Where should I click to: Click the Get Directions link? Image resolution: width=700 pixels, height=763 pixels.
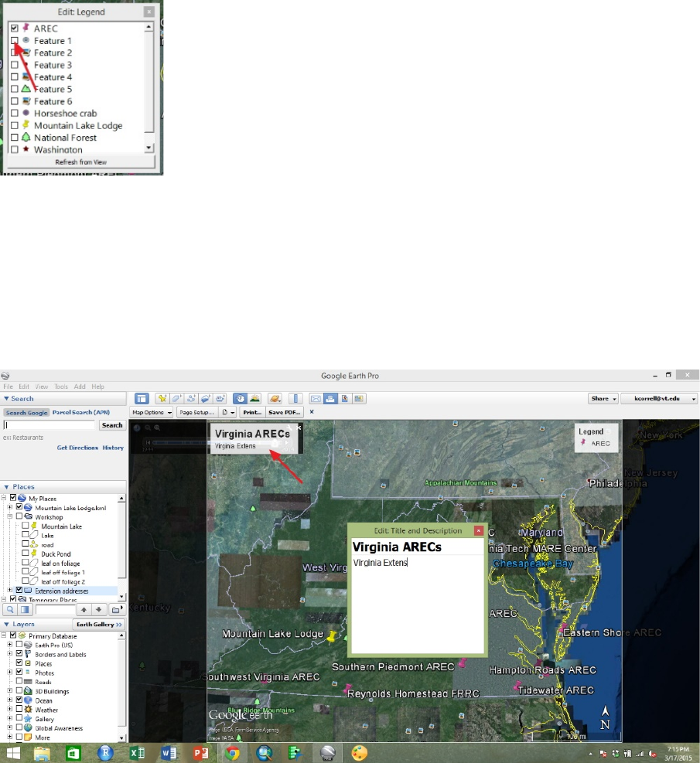coord(77,448)
